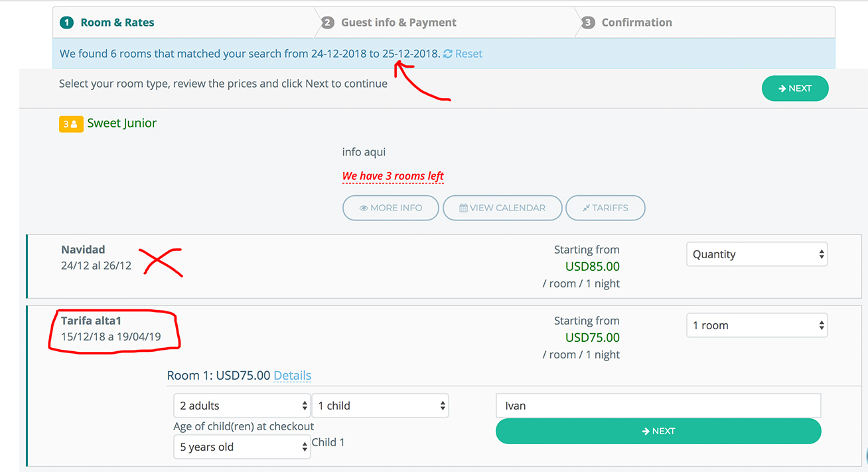Select child age 5 years old dropdown
Image resolution: width=868 pixels, height=472 pixels.
click(242, 447)
